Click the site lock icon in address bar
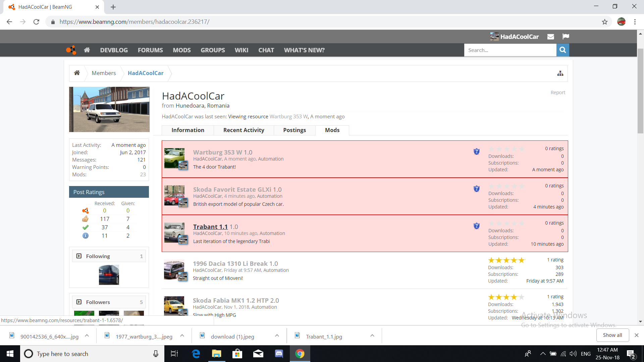644x362 pixels. pos(53,22)
